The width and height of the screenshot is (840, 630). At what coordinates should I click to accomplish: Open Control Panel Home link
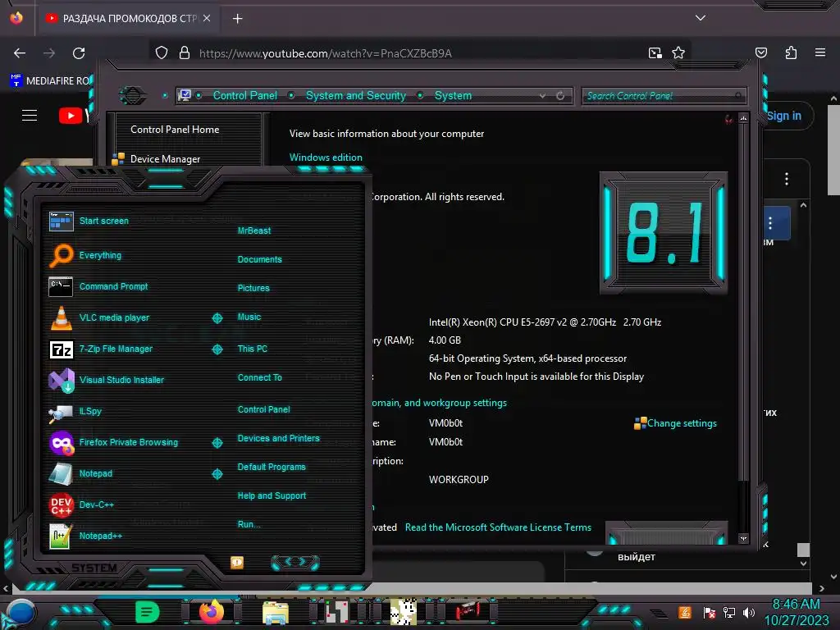click(x=175, y=129)
